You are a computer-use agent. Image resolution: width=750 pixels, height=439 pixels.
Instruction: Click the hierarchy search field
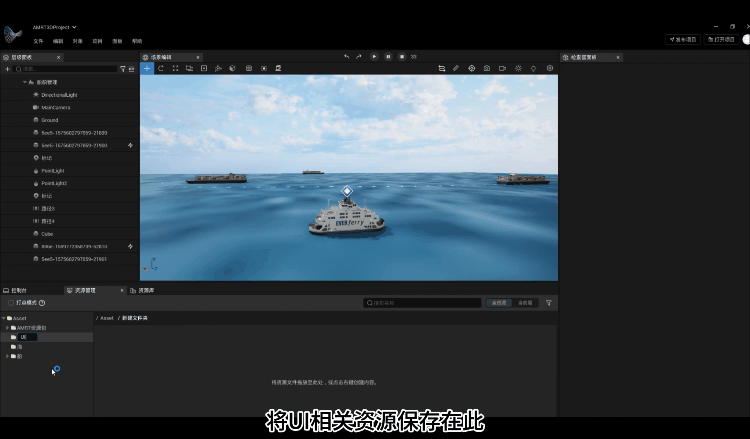point(66,69)
